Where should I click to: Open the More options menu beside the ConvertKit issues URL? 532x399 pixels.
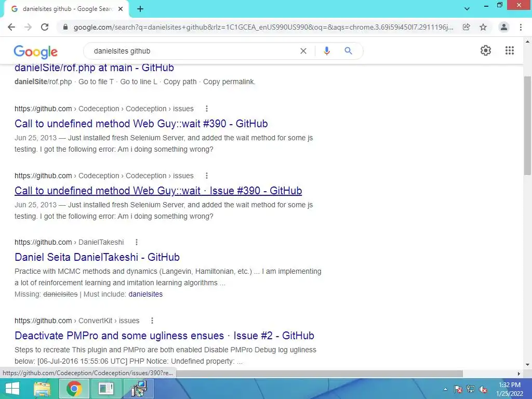pyautogui.click(x=152, y=321)
